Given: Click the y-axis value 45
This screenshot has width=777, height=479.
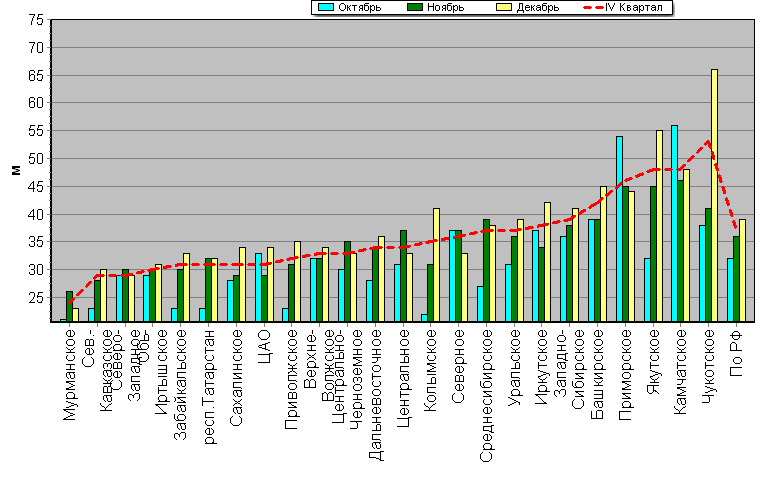Looking at the screenshot, I should tap(36, 187).
